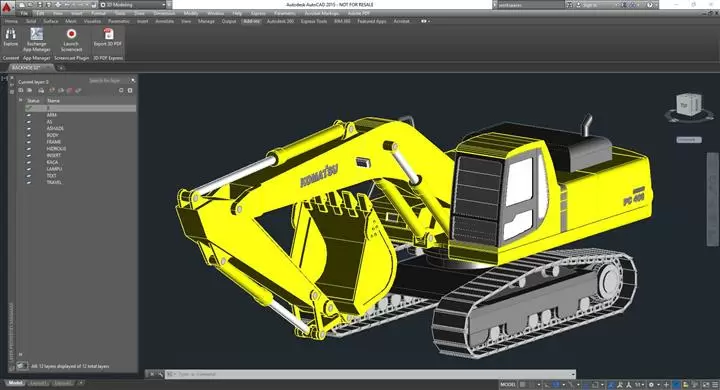Close the command line with its X
The width and height of the screenshot is (720, 390).
(x=152, y=374)
